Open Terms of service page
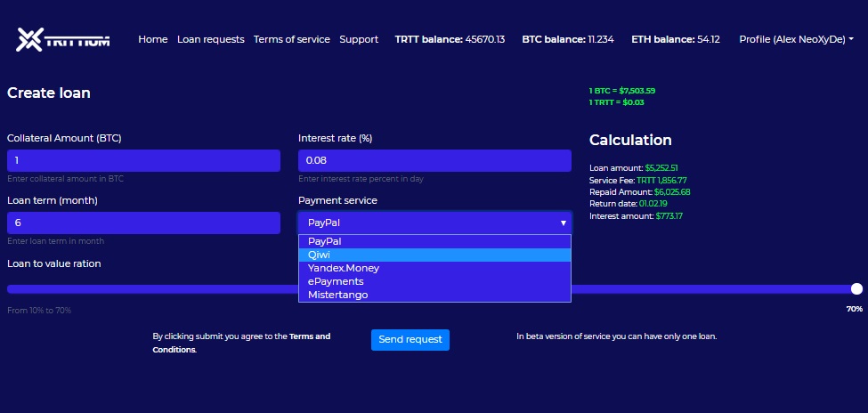 pyautogui.click(x=292, y=39)
